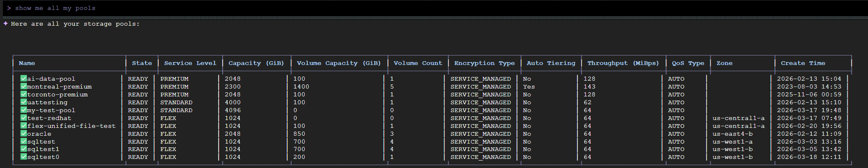Viewport: 868px width, 168px height.
Task: Click the 'Create Time' column header
Action: (803, 63)
